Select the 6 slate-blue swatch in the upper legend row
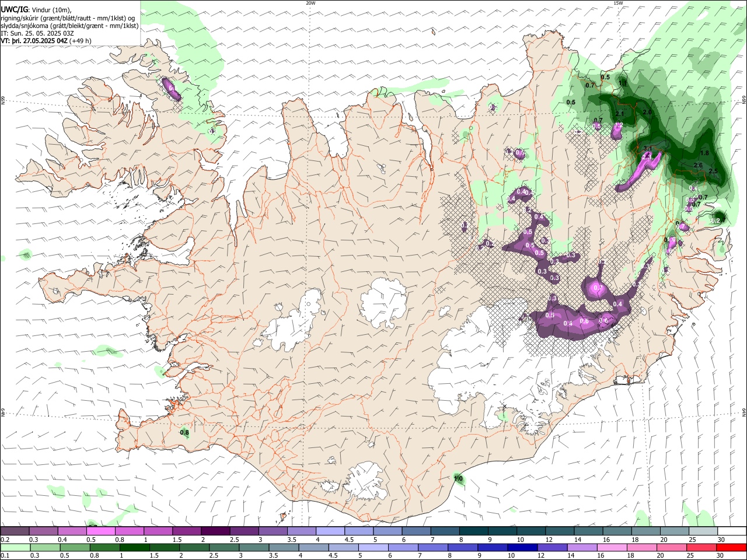Screen dimensions: 747x560 point(417,531)
